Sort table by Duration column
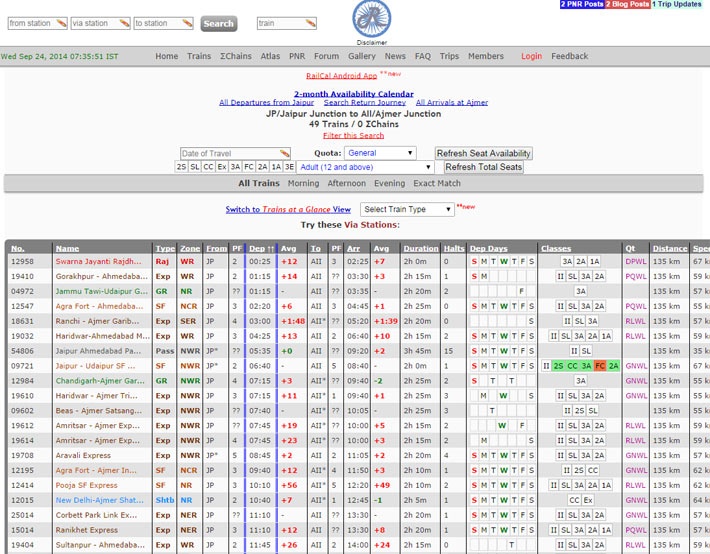Screen dimensions: 710x554 [421, 248]
